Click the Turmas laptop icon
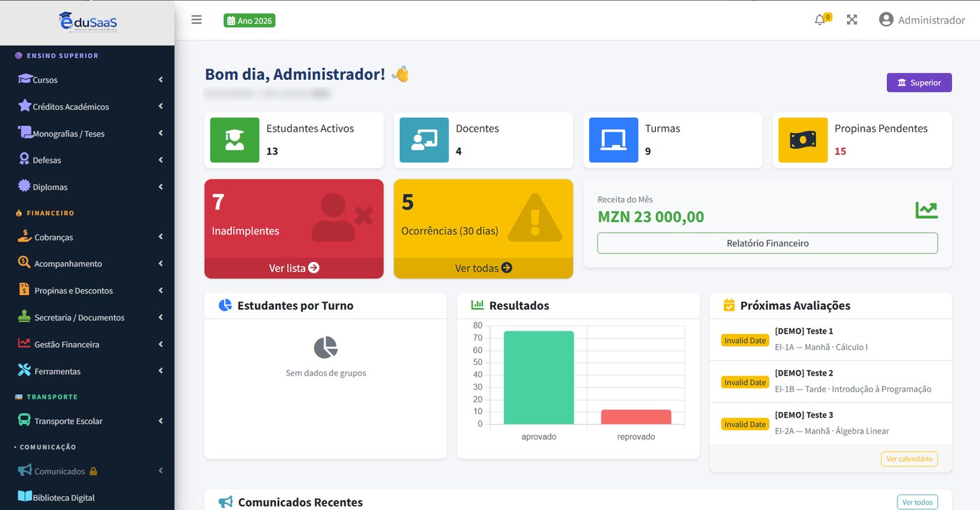 click(x=614, y=140)
